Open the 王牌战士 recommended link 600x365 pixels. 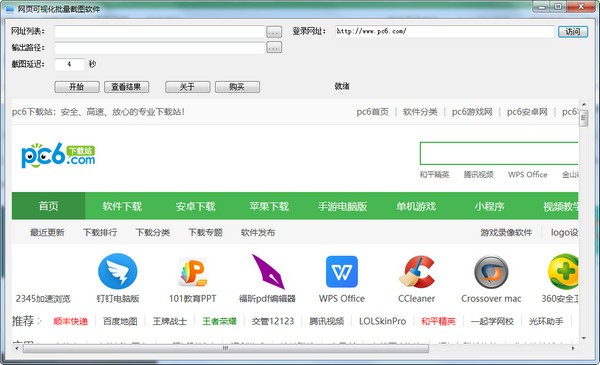tap(170, 321)
